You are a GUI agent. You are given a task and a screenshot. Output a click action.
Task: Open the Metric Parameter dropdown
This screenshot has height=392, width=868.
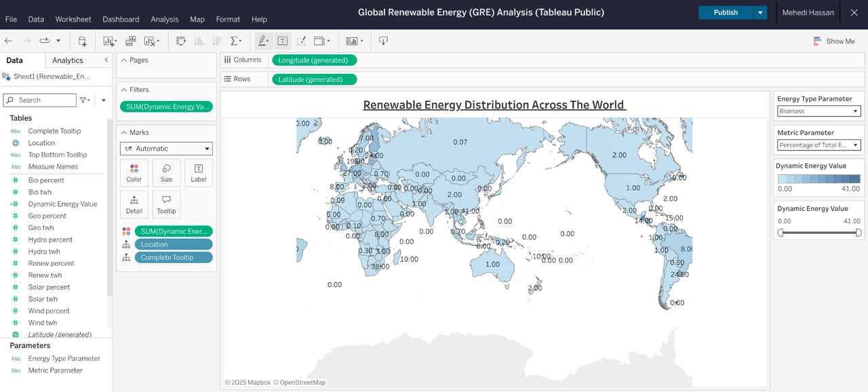click(819, 145)
